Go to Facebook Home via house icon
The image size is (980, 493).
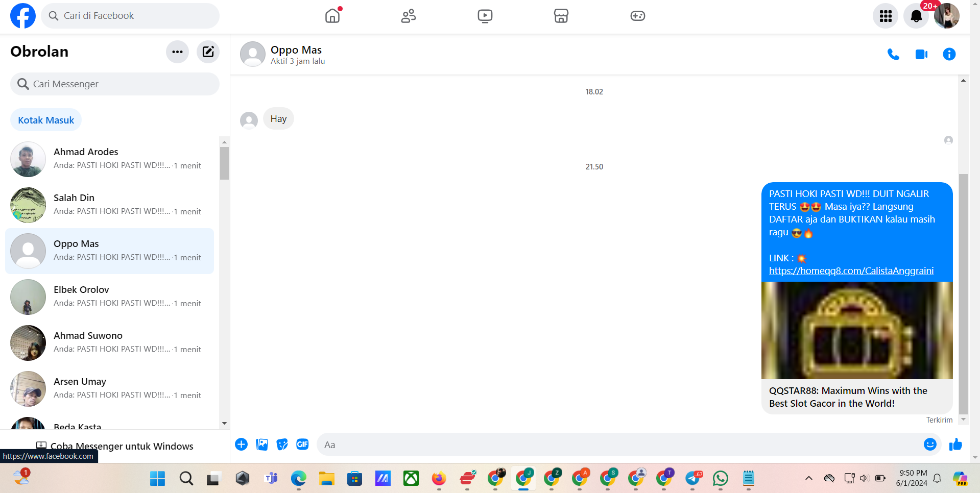(x=332, y=16)
